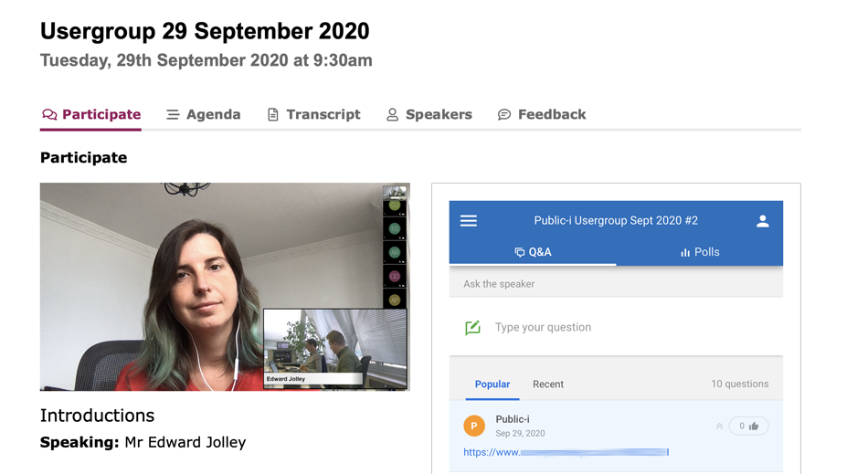Open the Participate tab

click(90, 114)
